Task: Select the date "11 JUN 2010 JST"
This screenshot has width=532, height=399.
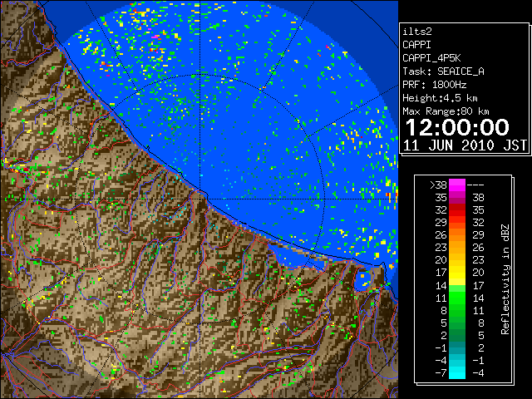Action: tap(465, 145)
